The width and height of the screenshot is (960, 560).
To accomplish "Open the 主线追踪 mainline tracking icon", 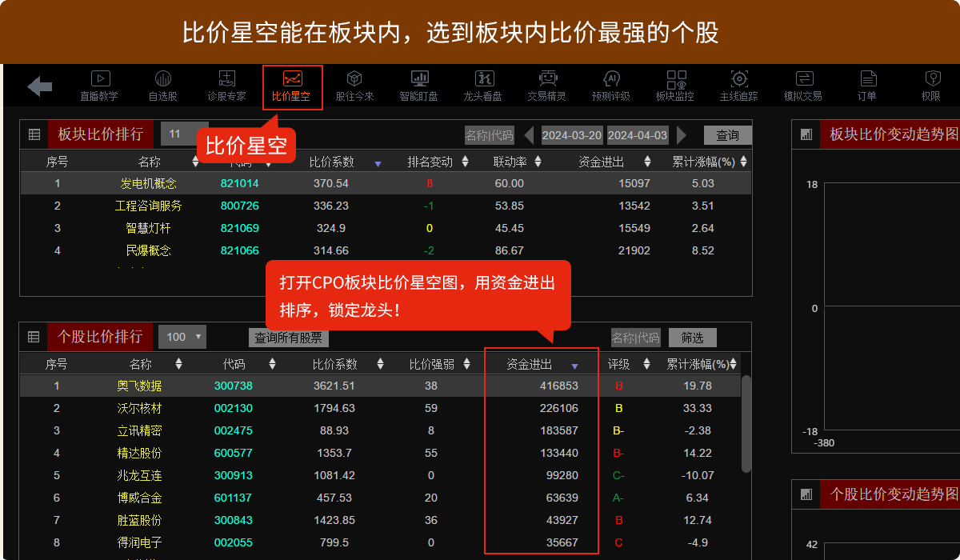I will point(739,86).
